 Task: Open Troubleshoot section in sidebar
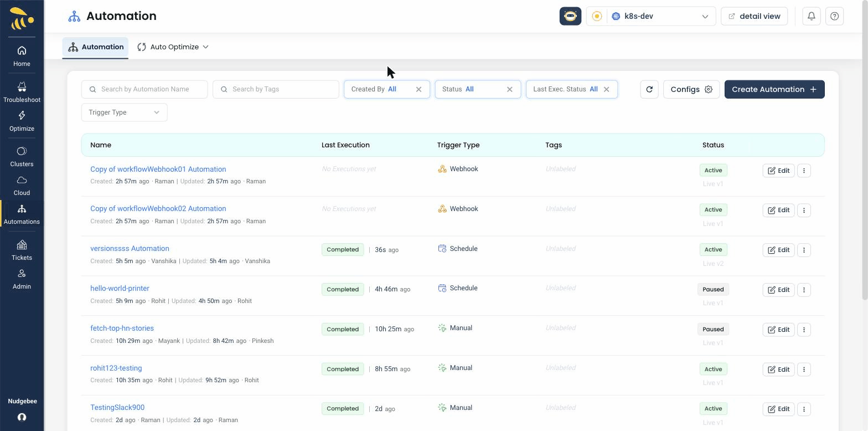coord(22,92)
